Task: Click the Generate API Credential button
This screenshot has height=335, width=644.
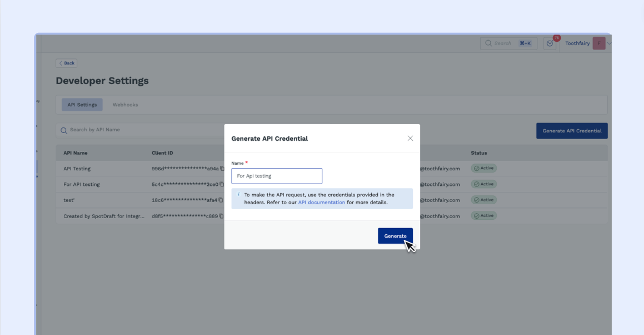Action: 572,131
